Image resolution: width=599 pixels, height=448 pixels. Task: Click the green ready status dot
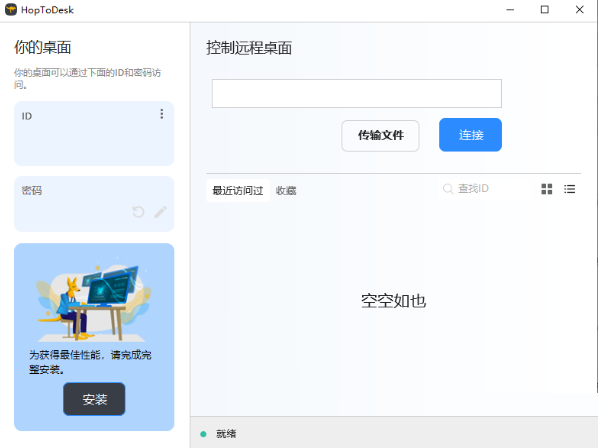click(203, 434)
